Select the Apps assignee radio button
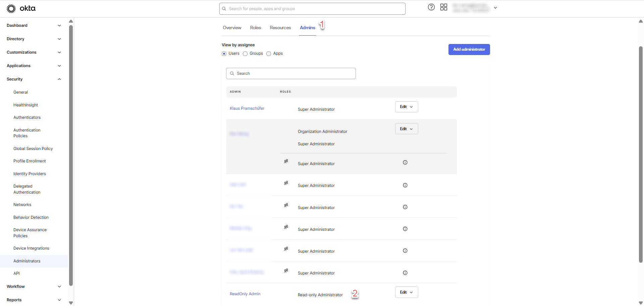 [x=269, y=54]
